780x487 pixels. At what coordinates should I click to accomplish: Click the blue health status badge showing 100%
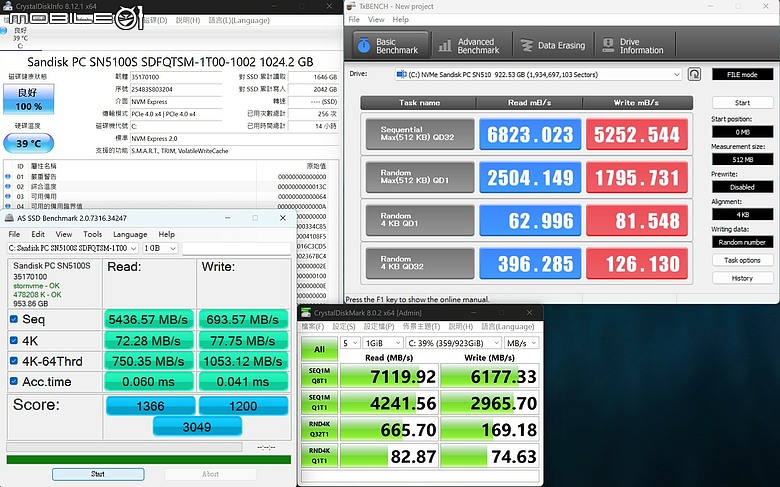coord(29,98)
